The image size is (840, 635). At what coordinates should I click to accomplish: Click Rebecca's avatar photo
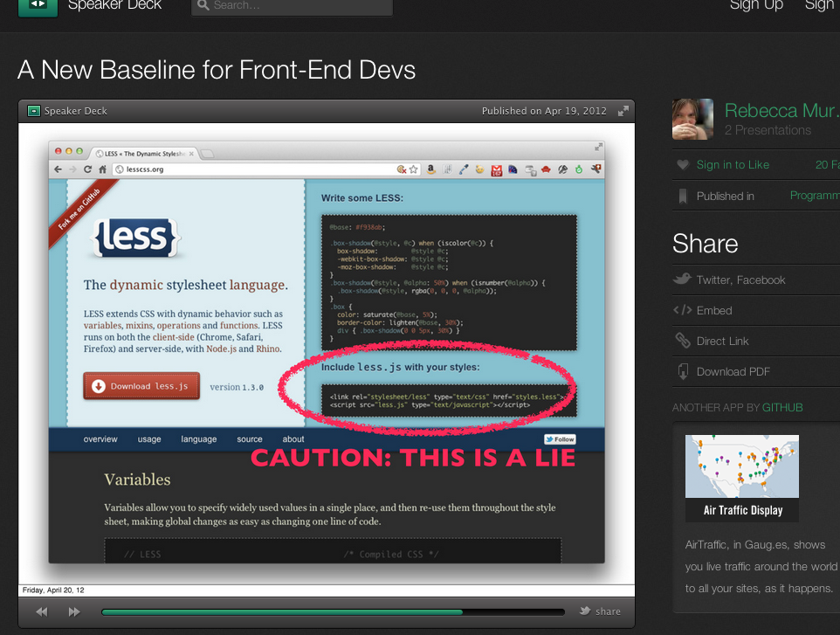(x=693, y=120)
